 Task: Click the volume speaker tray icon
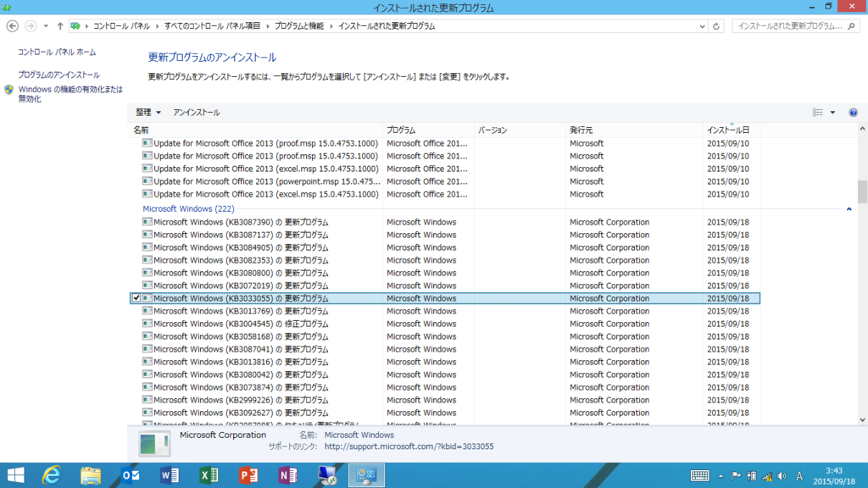pos(782,476)
